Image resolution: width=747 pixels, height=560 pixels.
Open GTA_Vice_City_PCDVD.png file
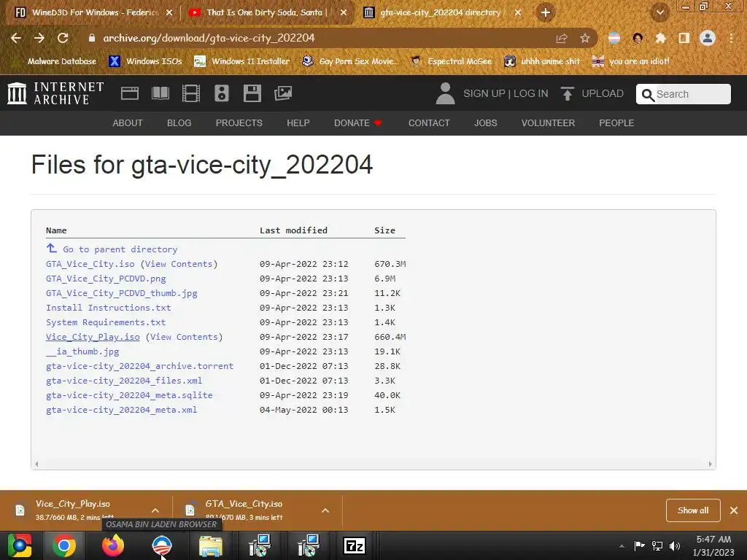click(106, 279)
